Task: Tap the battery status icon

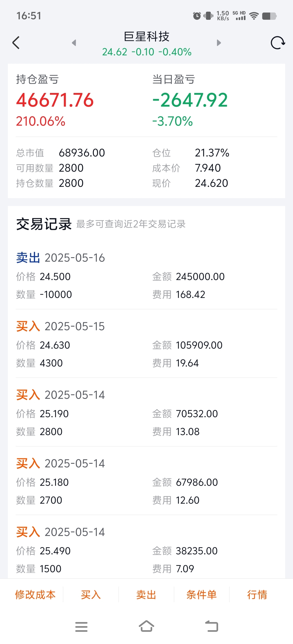Action: point(269,16)
